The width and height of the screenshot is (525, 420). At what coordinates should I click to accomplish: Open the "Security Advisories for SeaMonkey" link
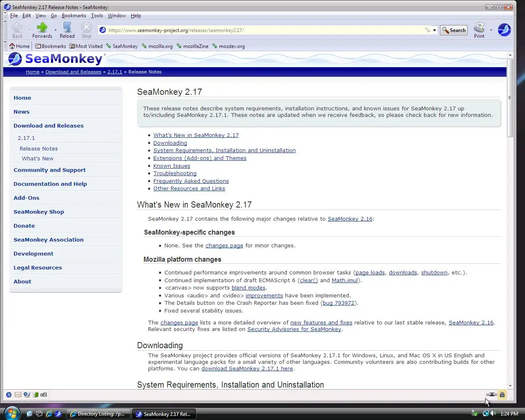pos(294,329)
